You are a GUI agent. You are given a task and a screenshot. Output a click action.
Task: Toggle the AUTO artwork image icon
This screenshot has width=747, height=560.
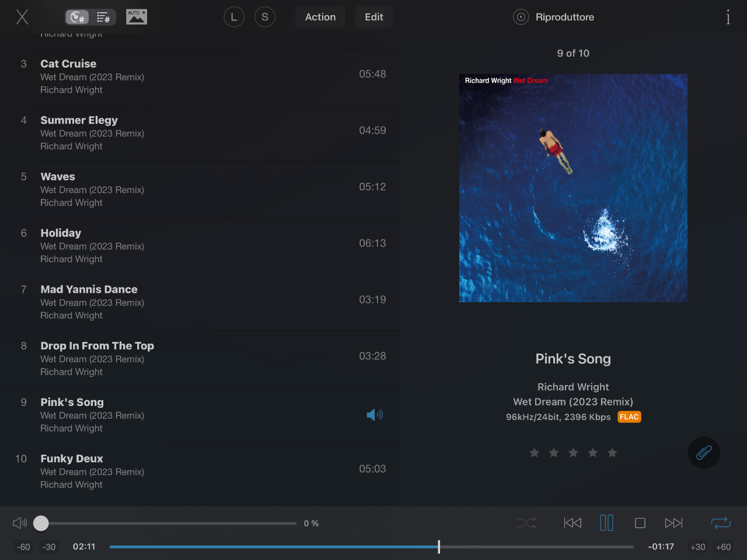click(137, 17)
